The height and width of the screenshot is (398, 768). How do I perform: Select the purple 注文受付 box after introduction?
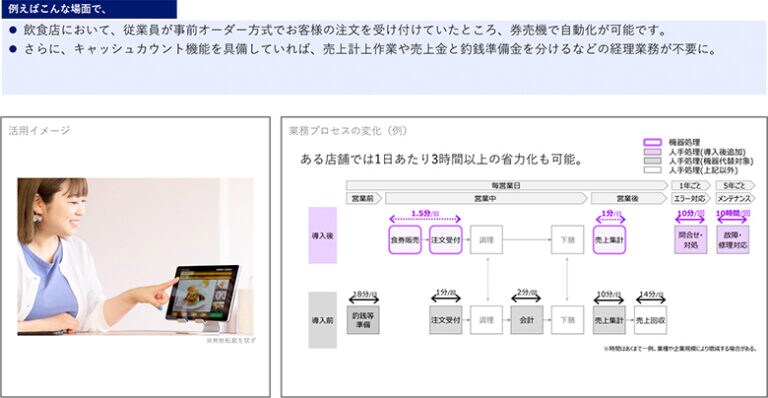(446, 240)
